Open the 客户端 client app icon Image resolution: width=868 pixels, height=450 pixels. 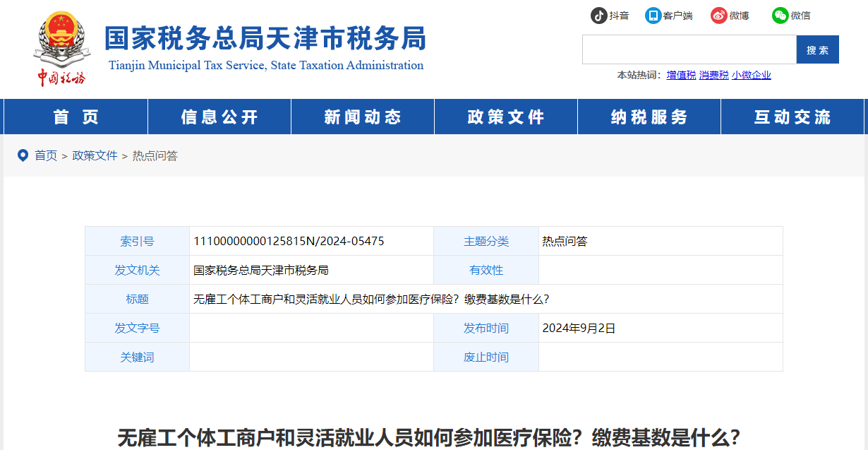click(653, 15)
